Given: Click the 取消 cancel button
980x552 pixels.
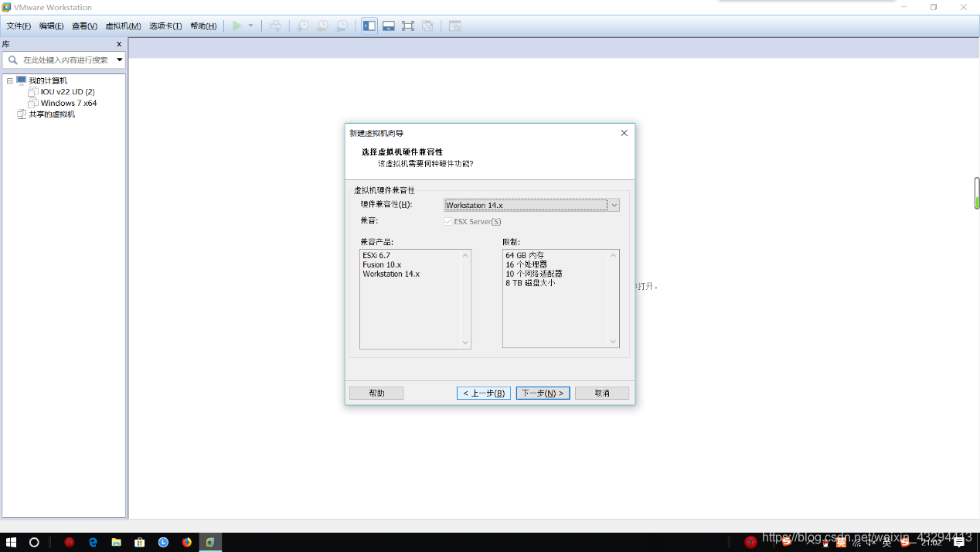Looking at the screenshot, I should (602, 393).
